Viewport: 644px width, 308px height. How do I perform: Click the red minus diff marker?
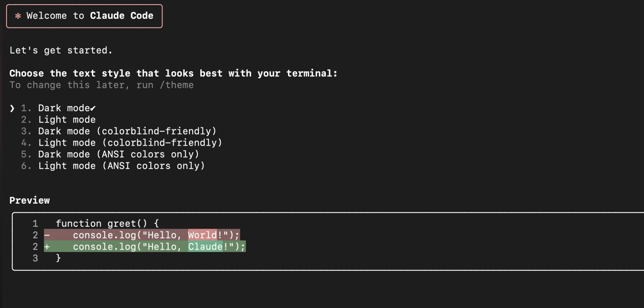[47, 235]
